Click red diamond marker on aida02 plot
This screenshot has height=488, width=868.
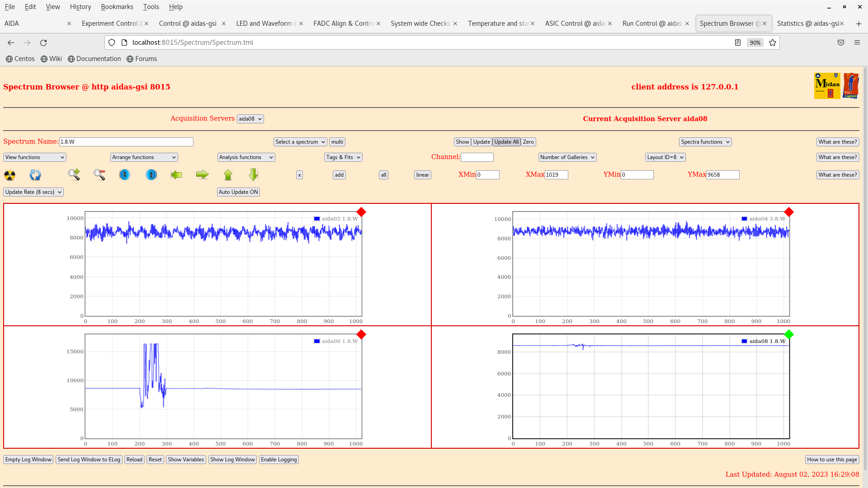(361, 212)
